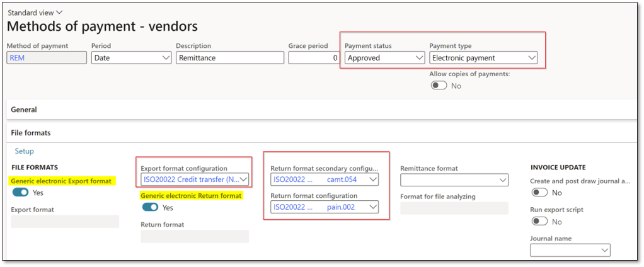Turn on Create and post draw journal toggle
The image size is (644, 267).
click(540, 193)
